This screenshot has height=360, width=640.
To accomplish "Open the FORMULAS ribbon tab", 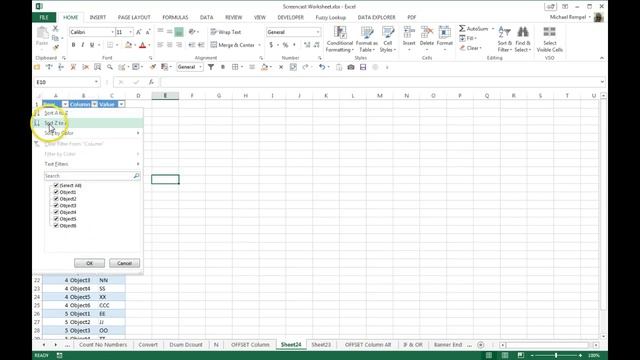I will (x=175, y=18).
